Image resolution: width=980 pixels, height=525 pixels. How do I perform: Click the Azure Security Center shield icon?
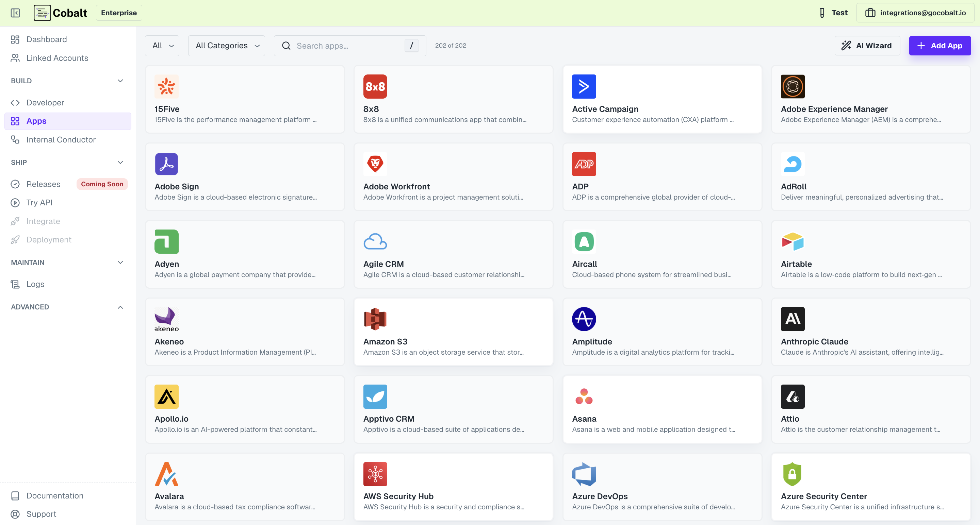[x=793, y=474]
